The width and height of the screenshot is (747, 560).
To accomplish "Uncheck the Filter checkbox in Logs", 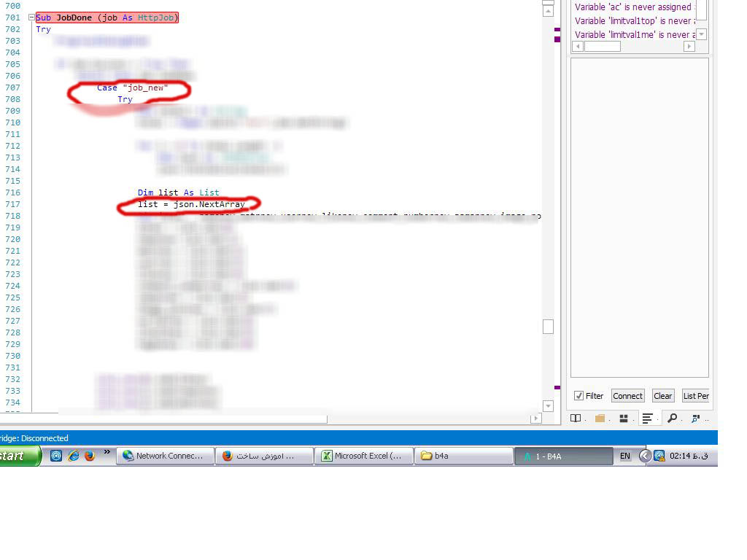I will (579, 396).
